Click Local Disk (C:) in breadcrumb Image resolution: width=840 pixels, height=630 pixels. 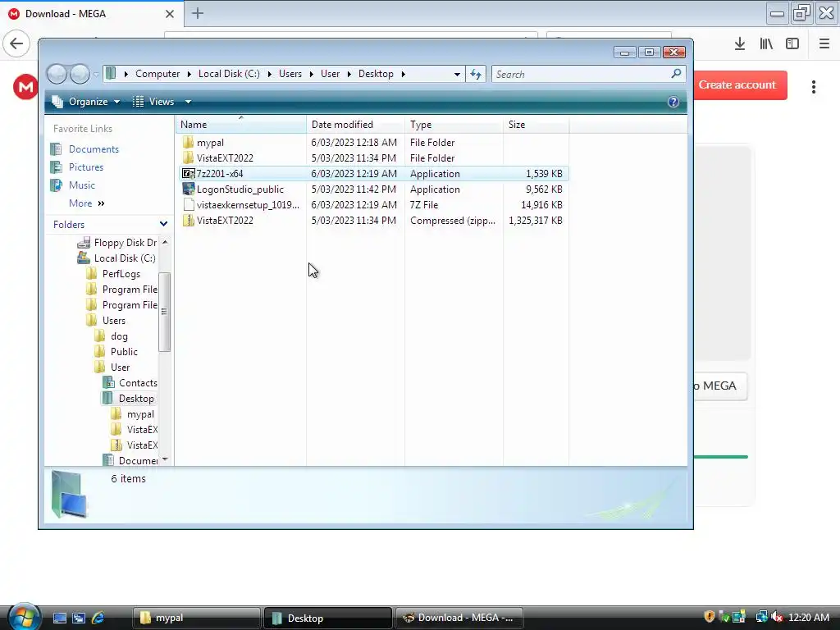[229, 74]
